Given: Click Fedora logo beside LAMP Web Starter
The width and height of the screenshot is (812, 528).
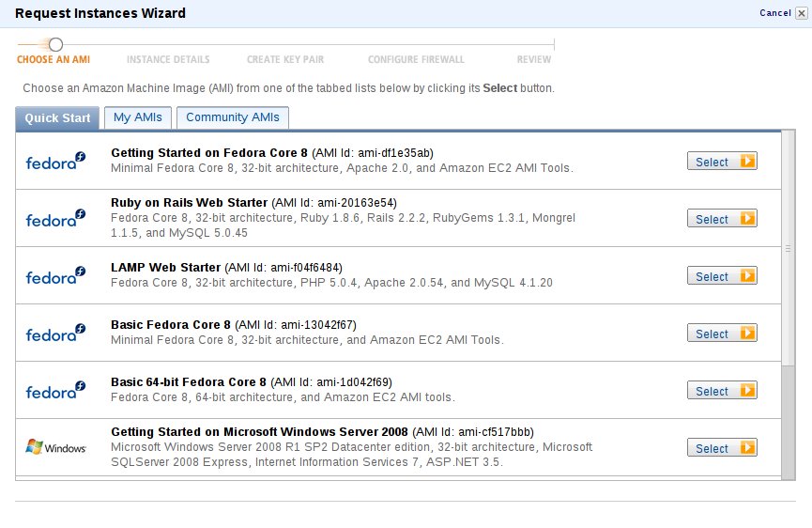Looking at the screenshot, I should pyautogui.click(x=55, y=276).
